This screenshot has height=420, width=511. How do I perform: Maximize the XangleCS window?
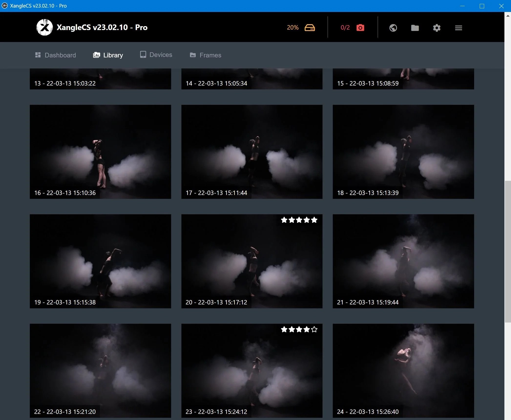(x=482, y=6)
